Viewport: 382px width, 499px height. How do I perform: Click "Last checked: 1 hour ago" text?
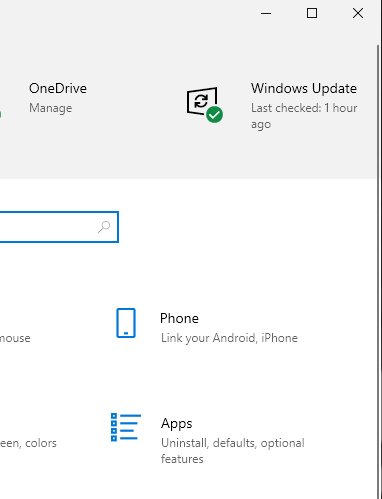pyautogui.click(x=304, y=116)
